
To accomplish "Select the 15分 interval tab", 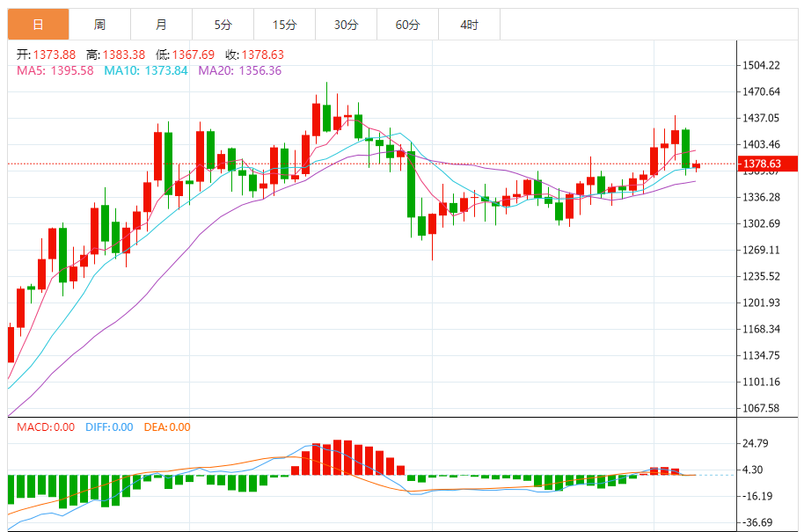I will coord(284,25).
